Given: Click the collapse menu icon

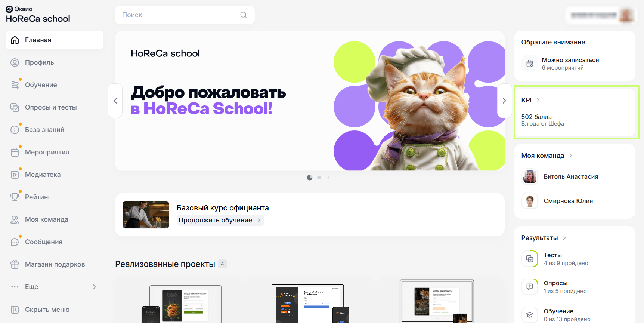Looking at the screenshot, I should pyautogui.click(x=15, y=310).
